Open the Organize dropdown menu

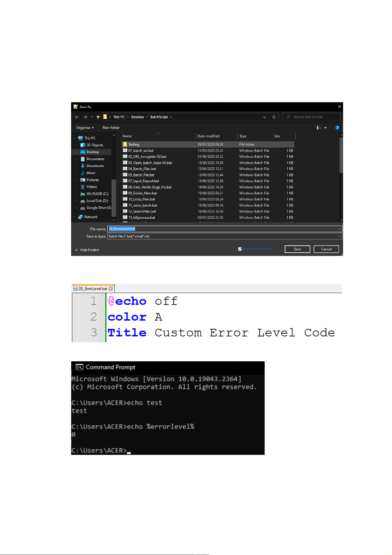click(x=85, y=128)
